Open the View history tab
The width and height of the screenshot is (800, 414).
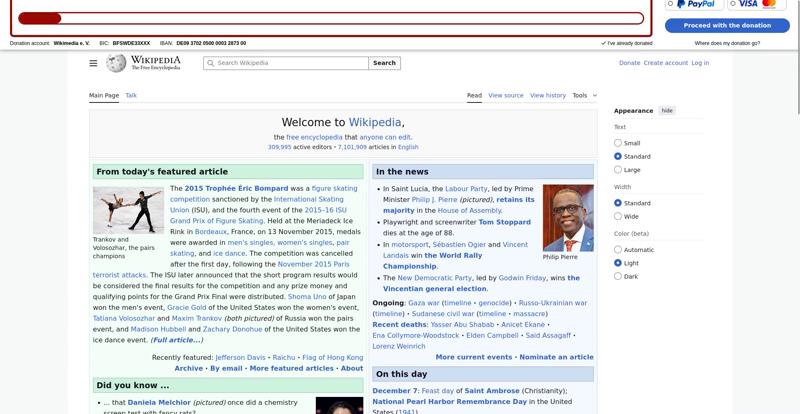click(x=547, y=95)
